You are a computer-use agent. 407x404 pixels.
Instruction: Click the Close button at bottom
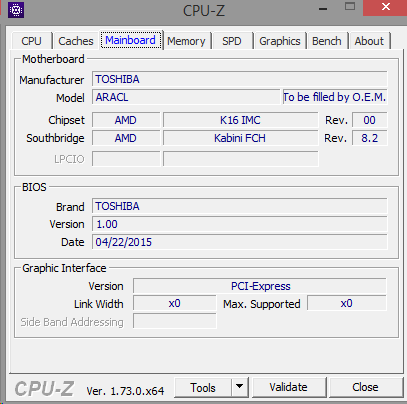tap(365, 387)
